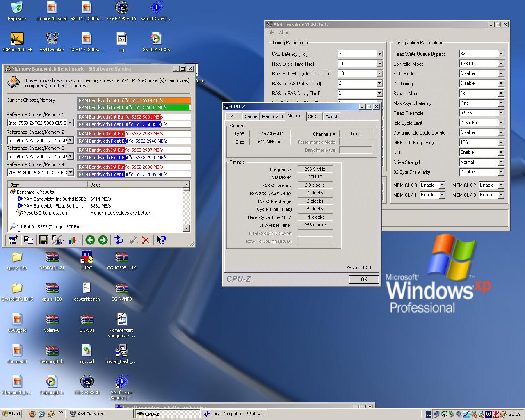Switch to A64 Tweaker taskbar button
The height and width of the screenshot is (420, 525).
[x=100, y=414]
